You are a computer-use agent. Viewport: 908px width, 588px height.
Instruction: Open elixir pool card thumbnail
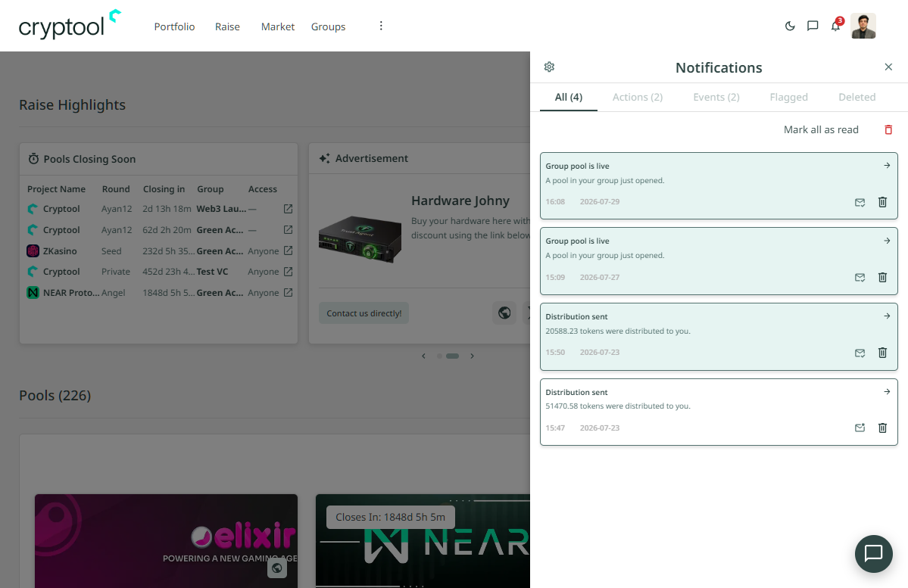(166, 541)
